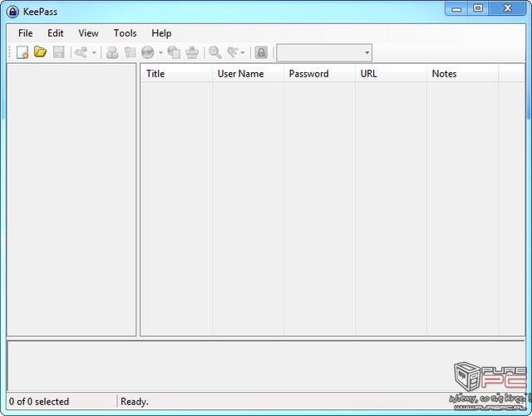Open a database with the folder icon

tap(41, 52)
